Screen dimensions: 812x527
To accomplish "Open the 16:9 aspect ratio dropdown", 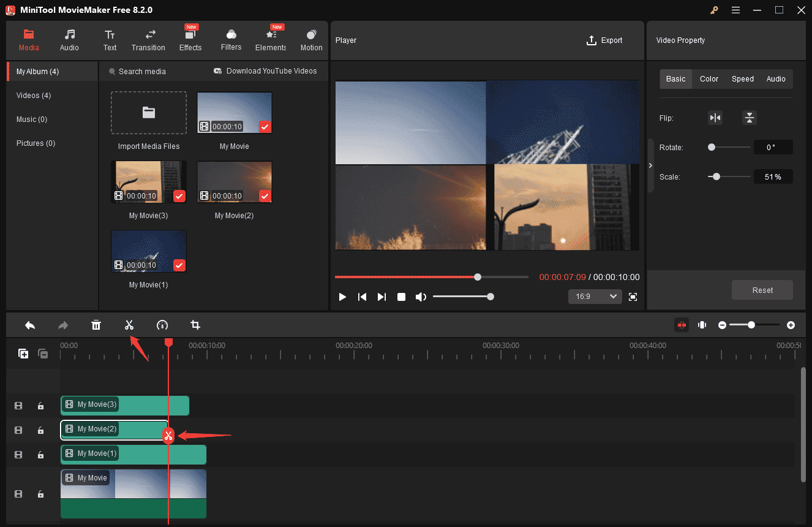I will 595,297.
